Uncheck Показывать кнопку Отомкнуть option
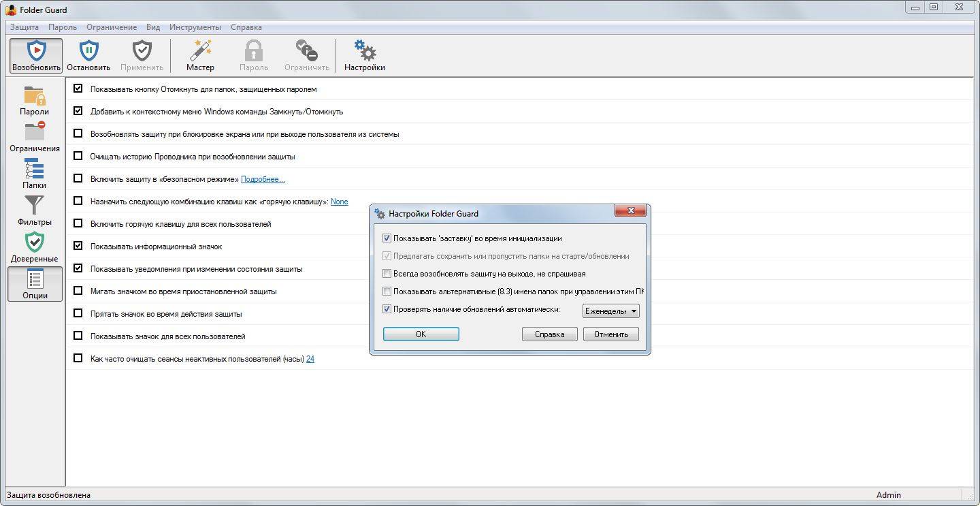This screenshot has width=980, height=506. click(x=78, y=89)
